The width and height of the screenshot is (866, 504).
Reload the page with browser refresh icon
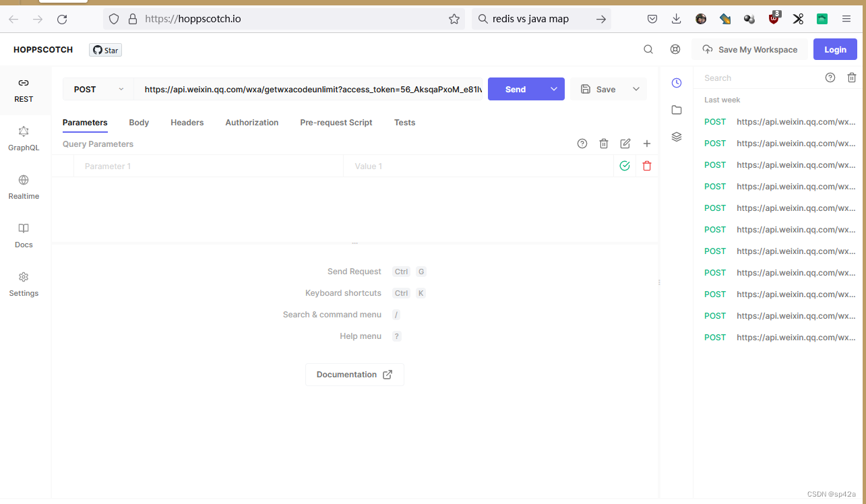[62, 19]
